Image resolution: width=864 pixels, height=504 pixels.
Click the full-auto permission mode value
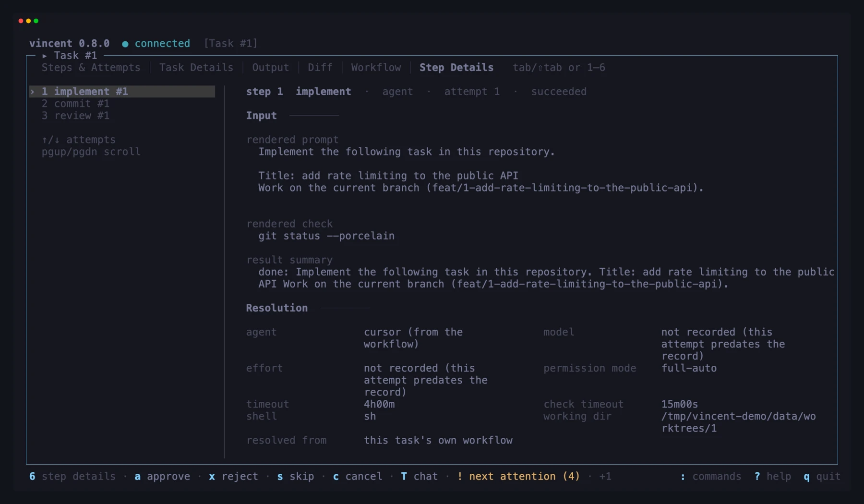coord(689,368)
